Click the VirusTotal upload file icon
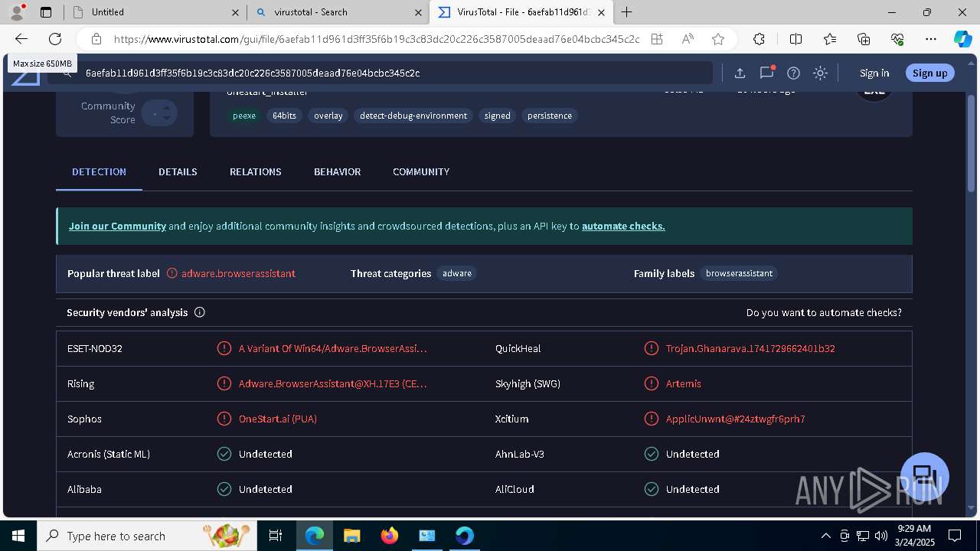The width and height of the screenshot is (980, 551). (740, 73)
